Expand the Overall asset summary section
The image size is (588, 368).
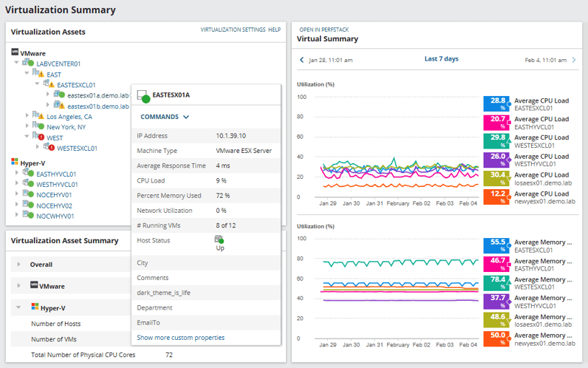tap(19, 265)
